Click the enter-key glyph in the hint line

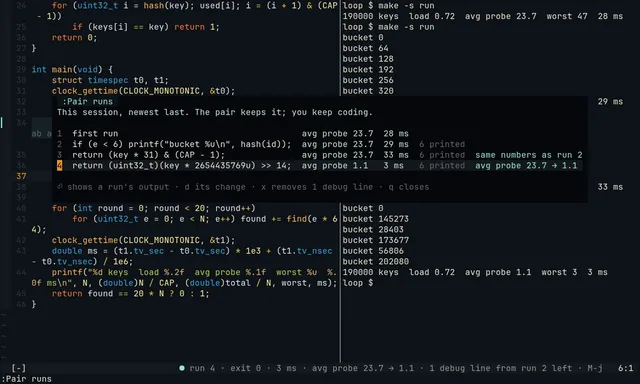click(60, 187)
